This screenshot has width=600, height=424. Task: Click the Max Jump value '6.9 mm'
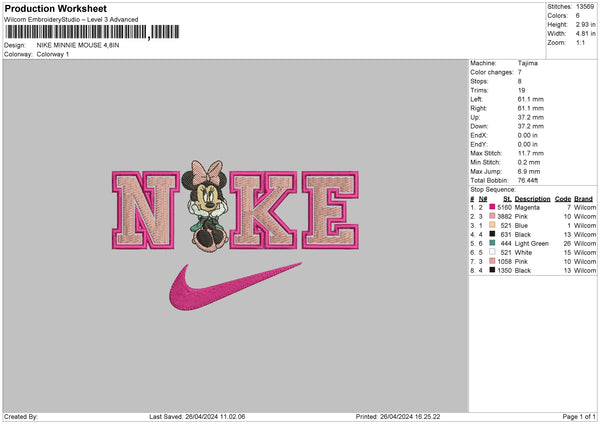point(529,171)
